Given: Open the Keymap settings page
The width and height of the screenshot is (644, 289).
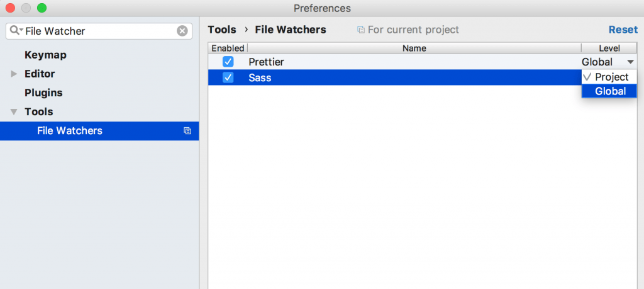Looking at the screenshot, I should pos(45,55).
